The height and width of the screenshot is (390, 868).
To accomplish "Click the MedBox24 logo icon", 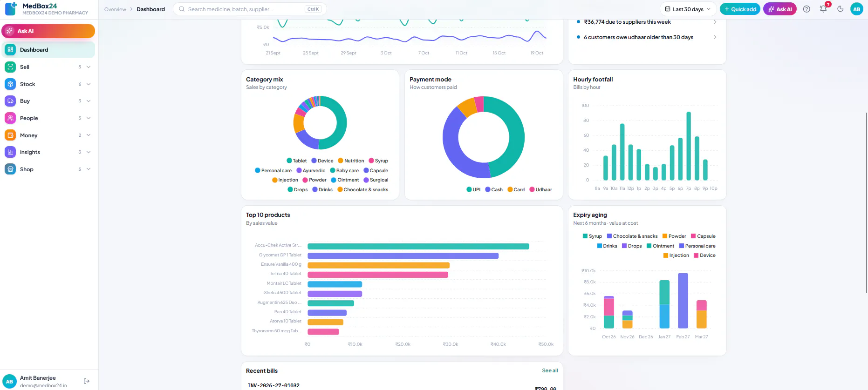I will point(11,9).
